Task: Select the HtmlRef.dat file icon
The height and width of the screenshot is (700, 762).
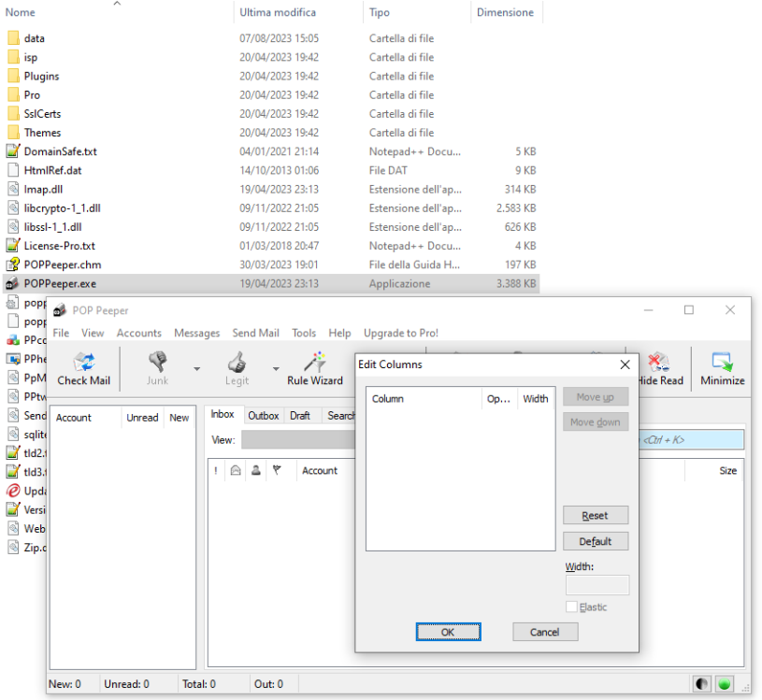Action: pos(14,170)
